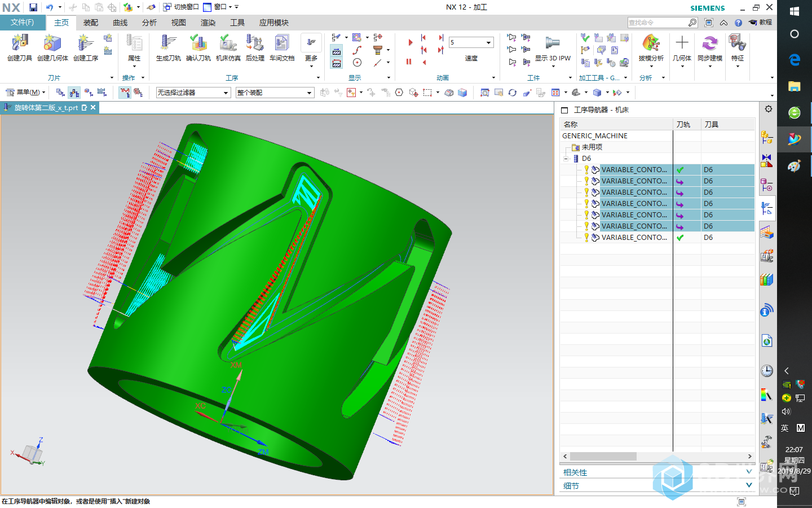The height and width of the screenshot is (508, 812).
Task: Launch Machine Simulation (机床仿真)
Action: tap(228, 47)
